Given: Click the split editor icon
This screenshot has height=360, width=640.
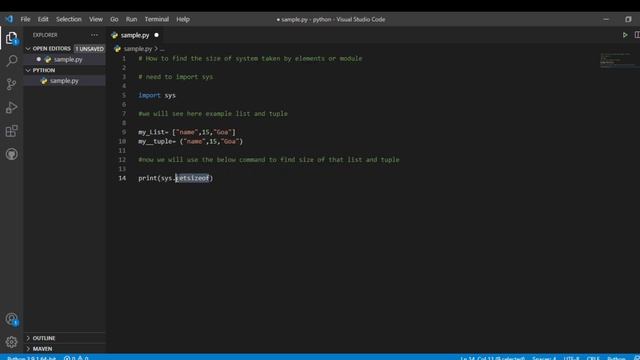Looking at the screenshot, I should point(637,35).
